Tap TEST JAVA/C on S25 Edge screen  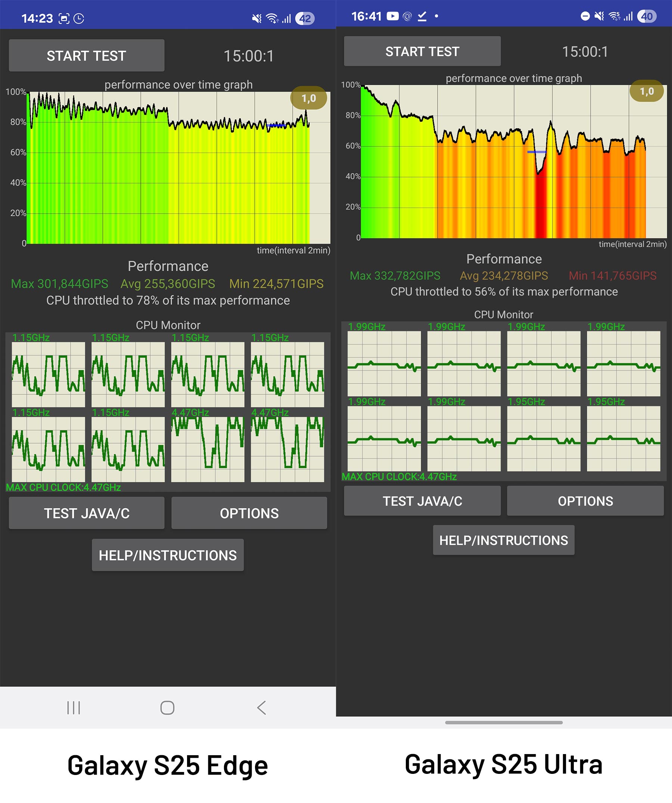(87, 513)
